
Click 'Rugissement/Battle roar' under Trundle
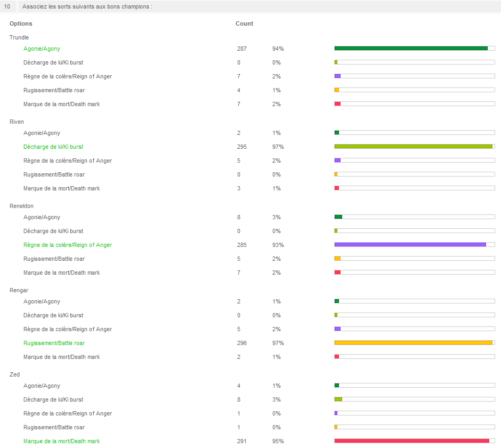pyautogui.click(x=54, y=90)
